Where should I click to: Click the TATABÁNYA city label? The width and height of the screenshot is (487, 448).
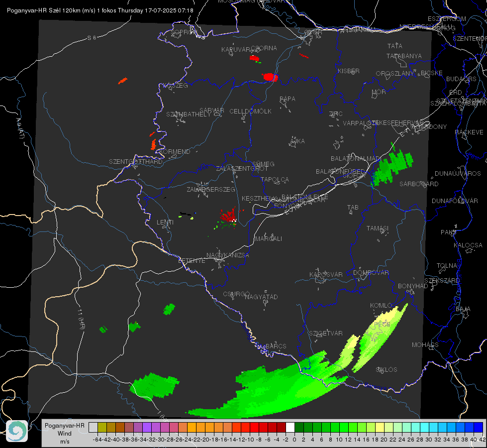point(404,56)
